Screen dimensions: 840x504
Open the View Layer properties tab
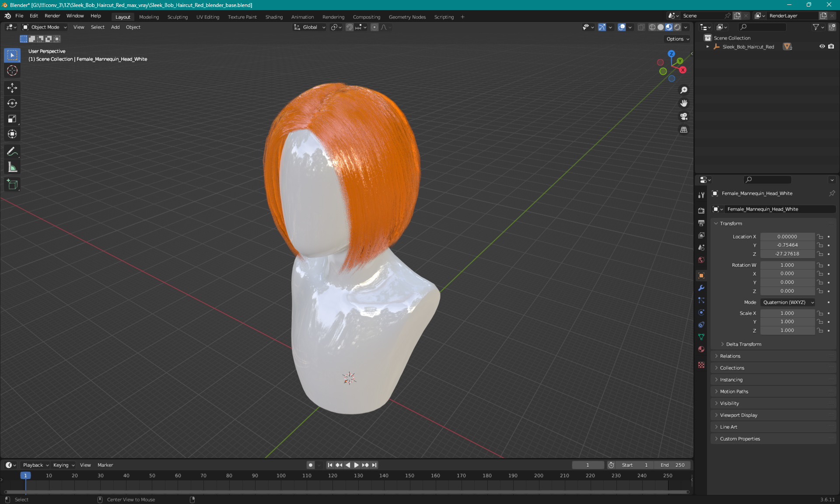[701, 235]
